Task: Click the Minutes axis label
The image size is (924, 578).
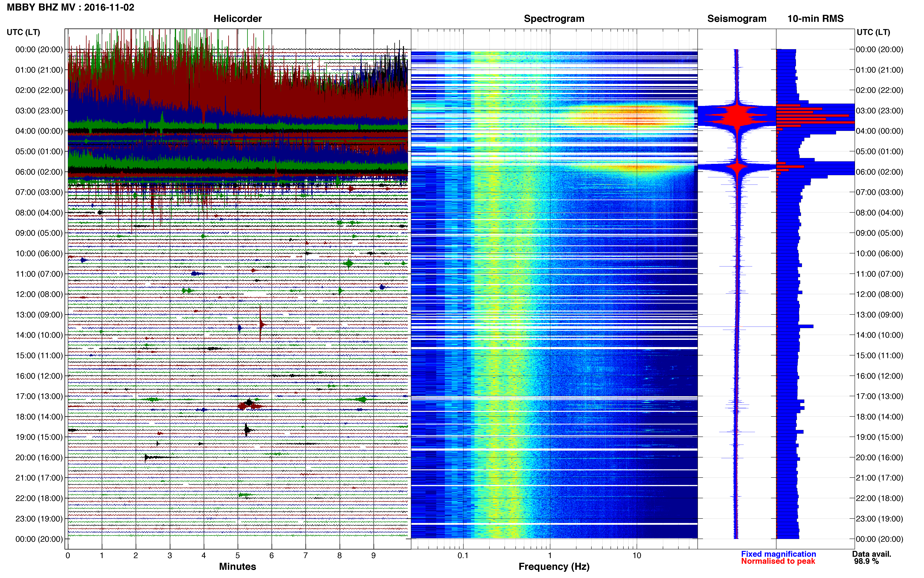Action: coord(238,566)
